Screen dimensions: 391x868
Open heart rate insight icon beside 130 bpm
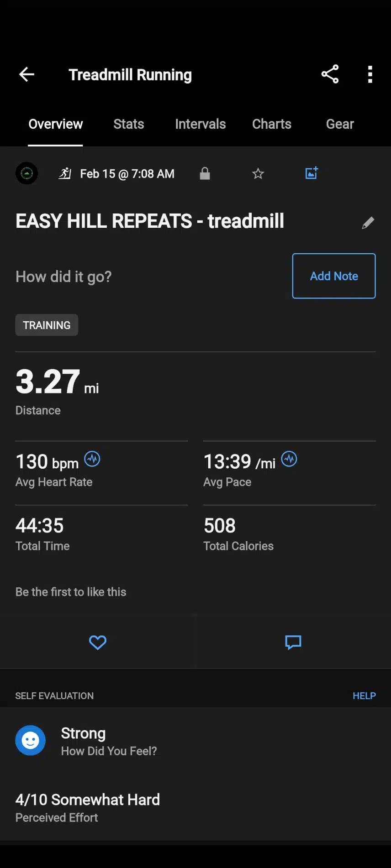92,459
